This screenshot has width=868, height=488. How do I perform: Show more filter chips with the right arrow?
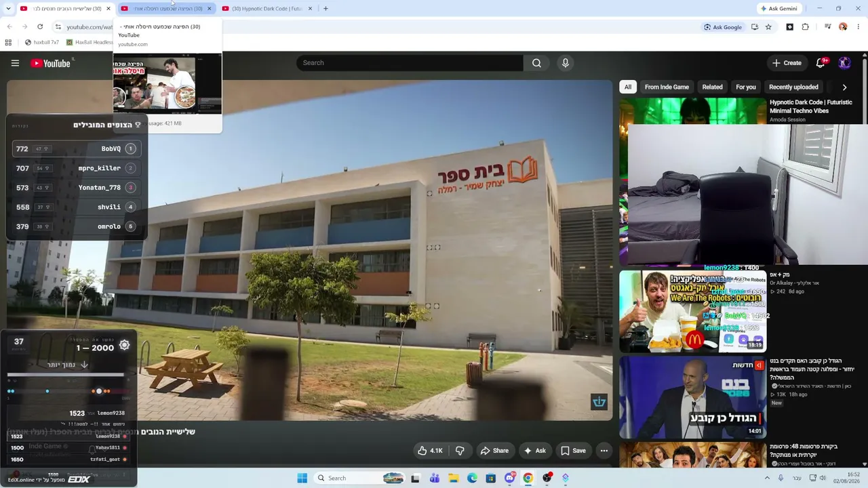[844, 87]
